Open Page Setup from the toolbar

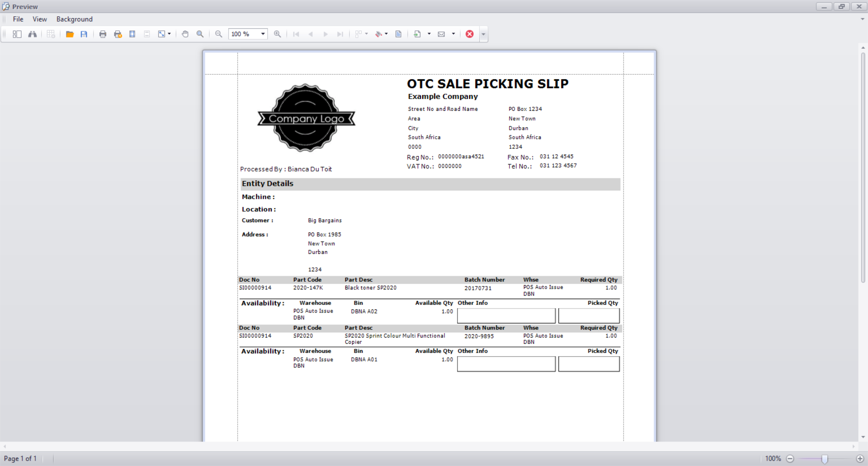(x=132, y=34)
